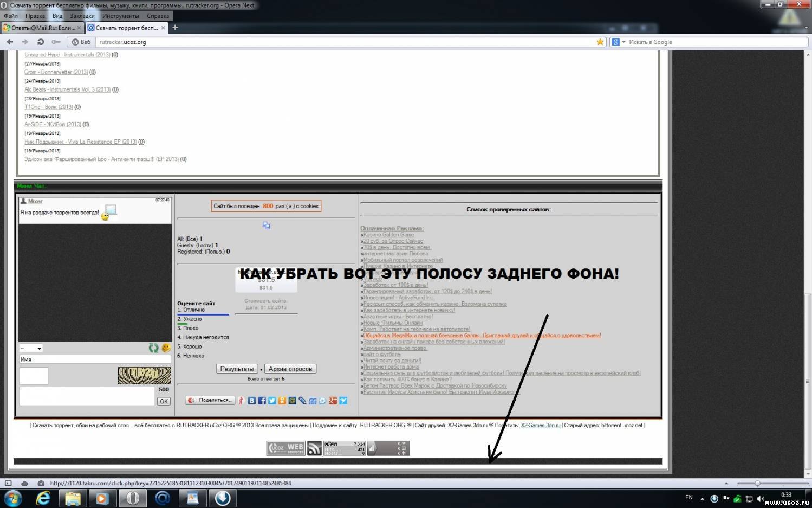Open the Казино Golden Game link
The image size is (812, 508).
(388, 235)
